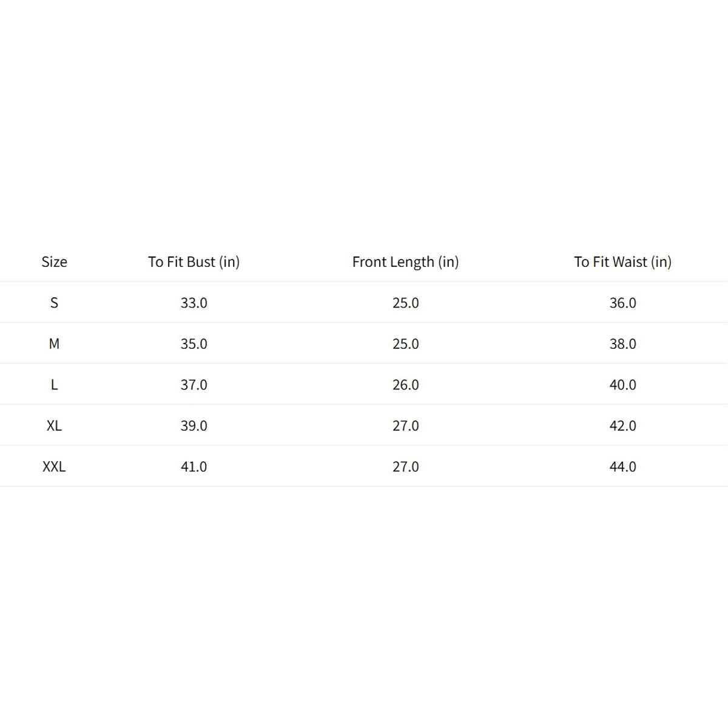
Task: Click the 41.0 bust value
Action: pos(194,467)
